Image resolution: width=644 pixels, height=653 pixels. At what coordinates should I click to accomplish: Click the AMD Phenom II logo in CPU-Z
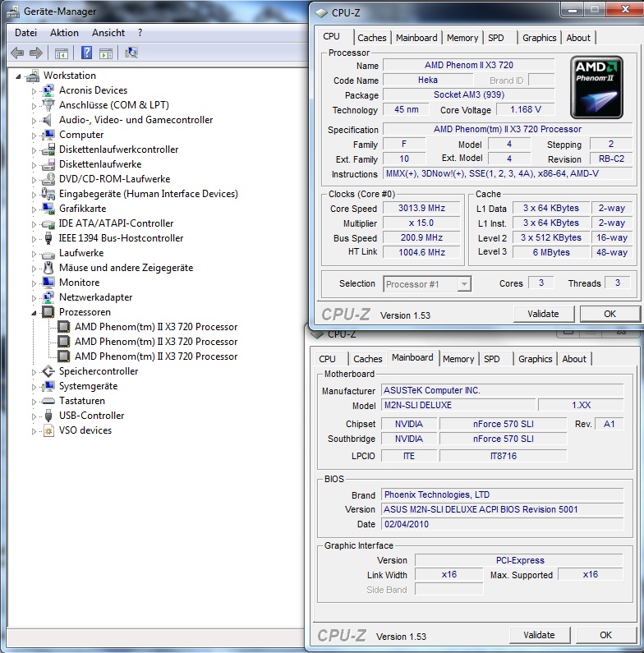596,87
